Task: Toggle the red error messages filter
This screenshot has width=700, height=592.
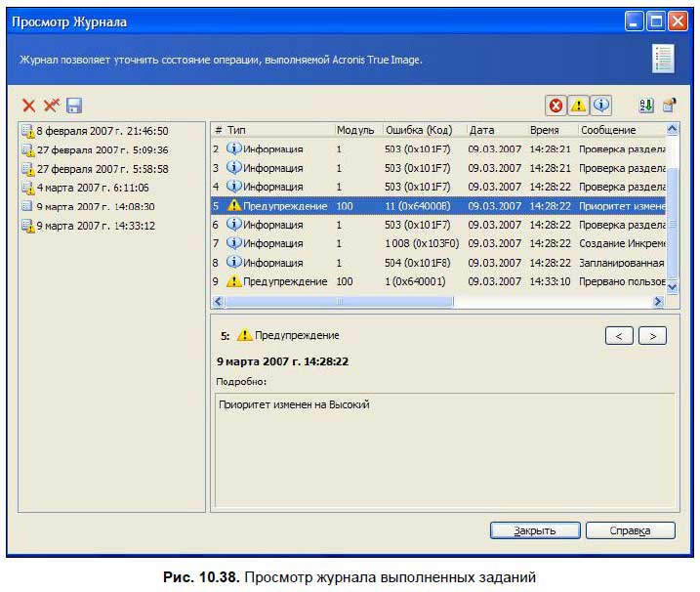Action: 556,106
